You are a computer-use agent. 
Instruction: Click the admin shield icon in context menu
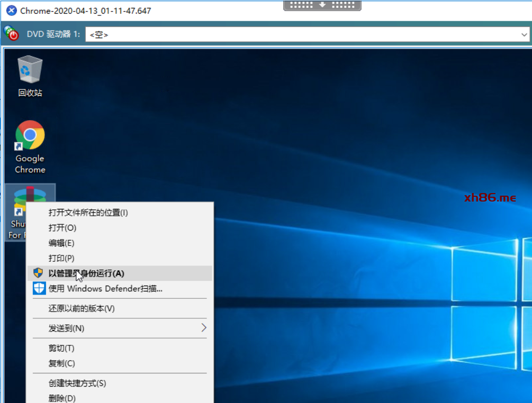[x=38, y=273]
